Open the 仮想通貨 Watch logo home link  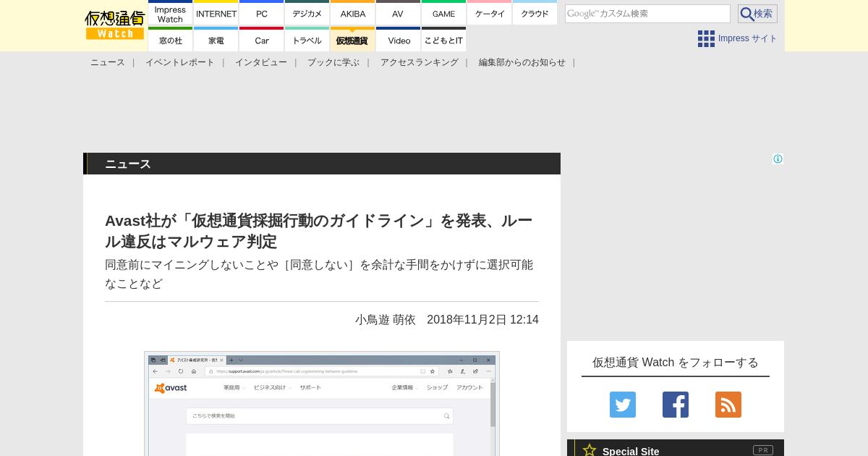click(115, 25)
